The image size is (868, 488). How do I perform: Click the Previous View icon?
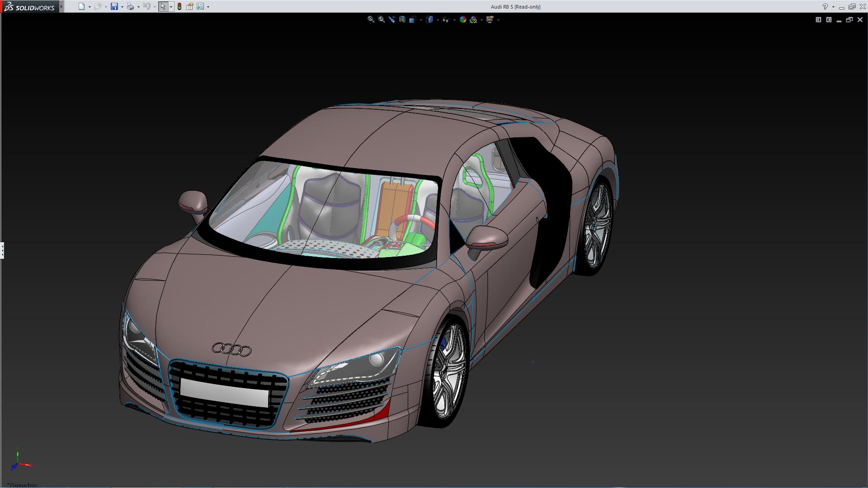pyautogui.click(x=392, y=19)
